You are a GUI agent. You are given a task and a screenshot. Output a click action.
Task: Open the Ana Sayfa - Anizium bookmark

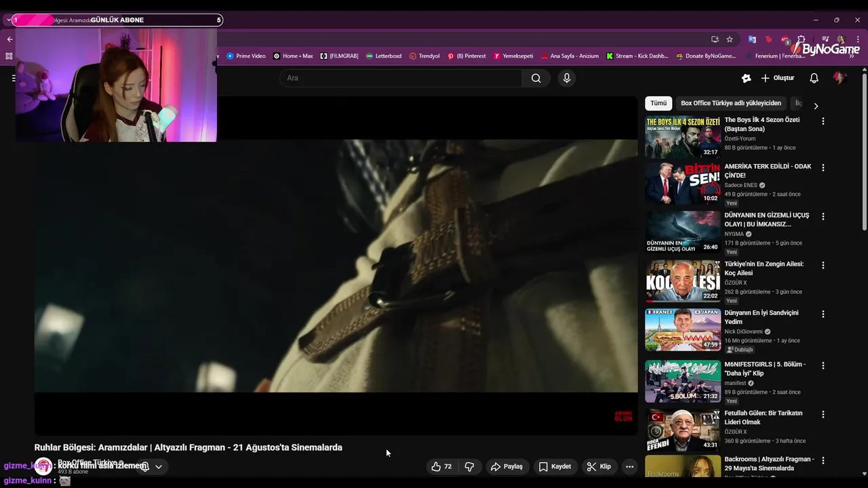pos(570,56)
